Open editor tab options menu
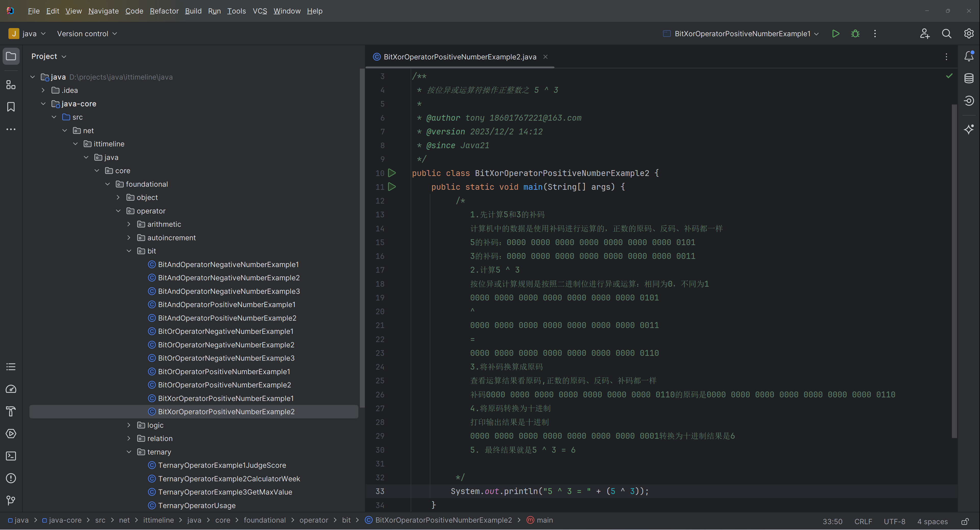The width and height of the screenshot is (980, 530). point(947,57)
